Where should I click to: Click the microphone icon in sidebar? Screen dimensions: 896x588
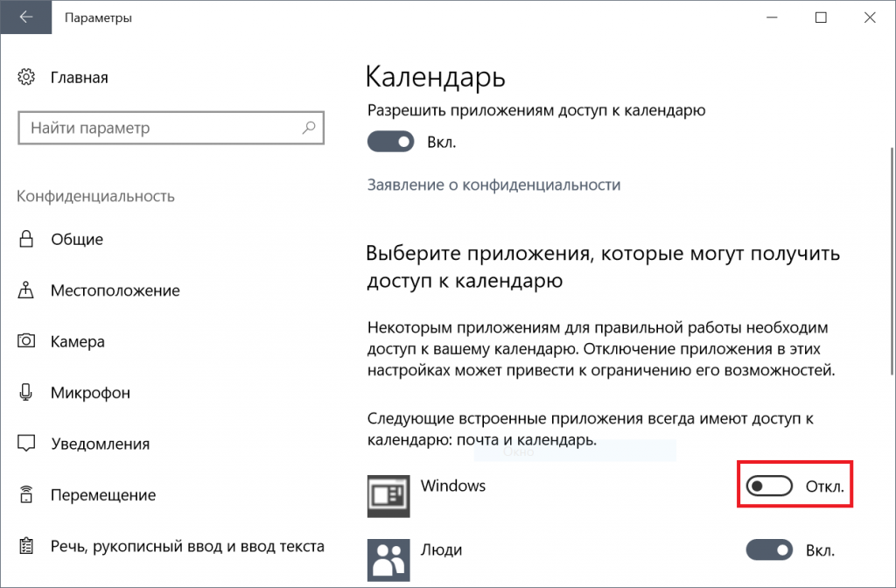[25, 392]
